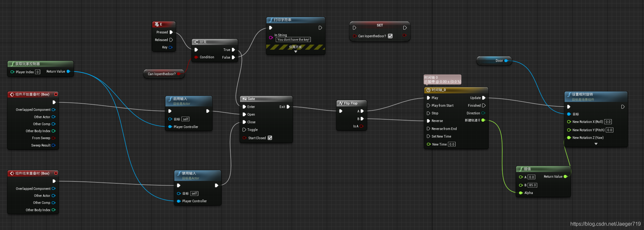The image size is (644, 230).
Task: Toggle the Can Iopenthedoor? checkbox in SET node
Action: 390,36
